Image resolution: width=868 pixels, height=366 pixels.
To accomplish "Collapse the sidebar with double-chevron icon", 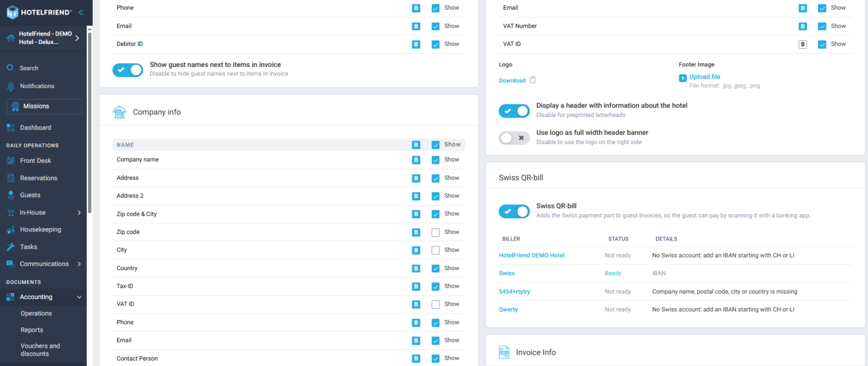I will 81,12.
